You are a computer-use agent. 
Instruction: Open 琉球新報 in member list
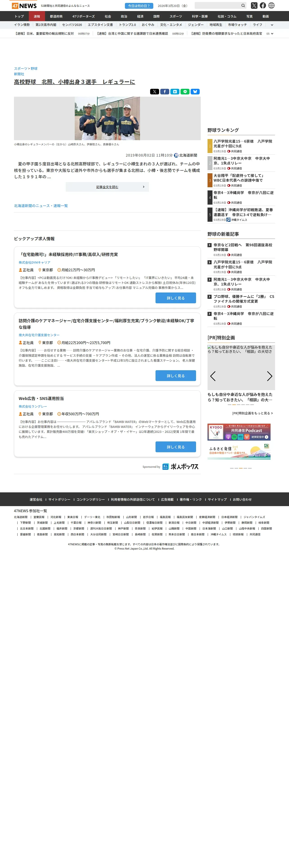tap(238, 535)
